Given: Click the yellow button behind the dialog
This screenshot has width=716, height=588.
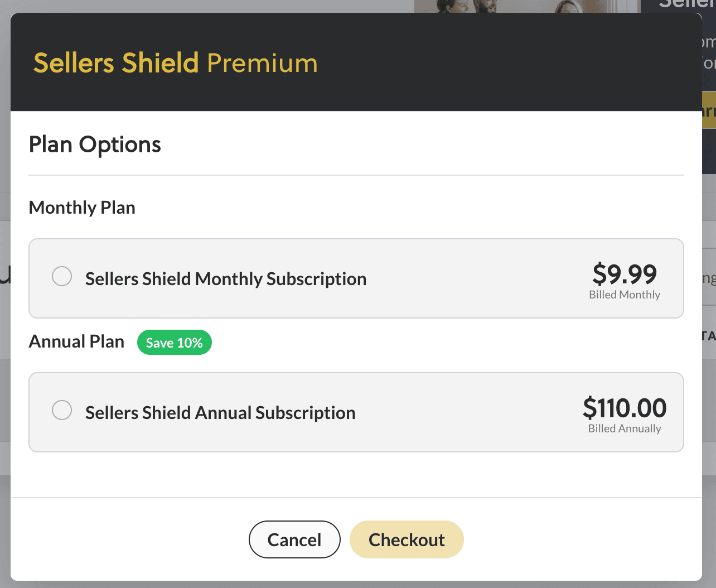Looking at the screenshot, I should (709, 110).
